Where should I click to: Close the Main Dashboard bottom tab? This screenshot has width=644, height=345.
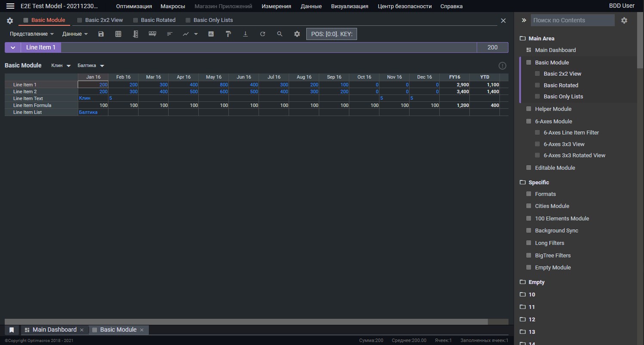81,330
